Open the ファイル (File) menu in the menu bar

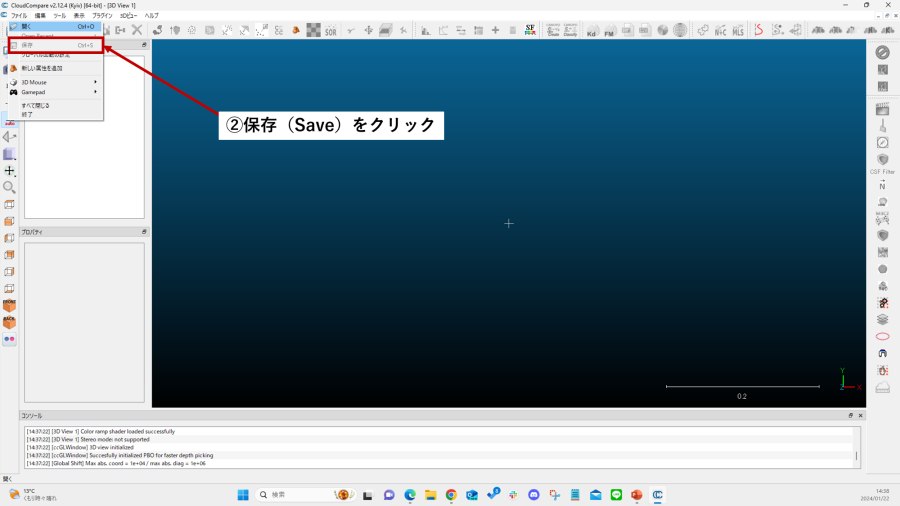point(19,15)
